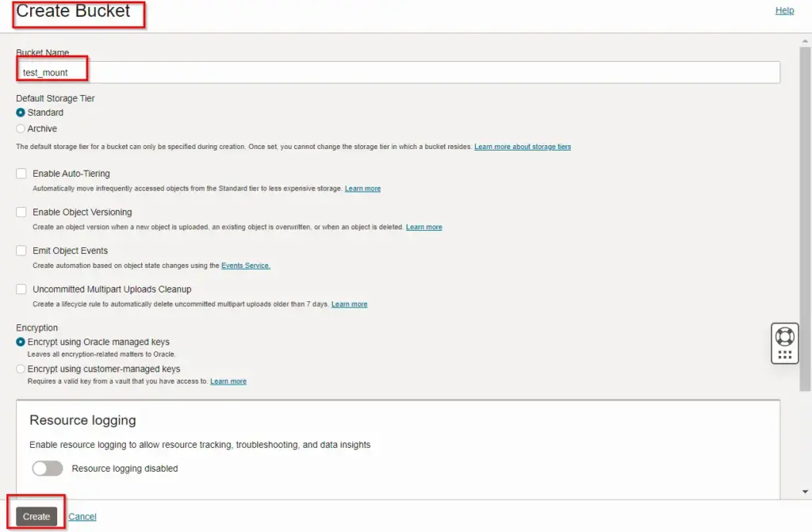812x532 pixels.
Task: Click the life buoy support icon
Action: (x=784, y=335)
